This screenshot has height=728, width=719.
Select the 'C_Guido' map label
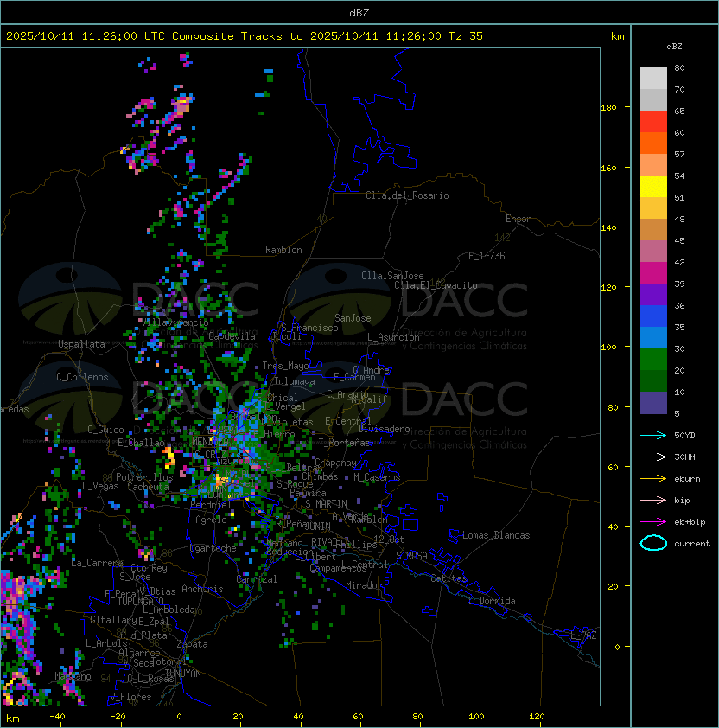[x=105, y=430]
